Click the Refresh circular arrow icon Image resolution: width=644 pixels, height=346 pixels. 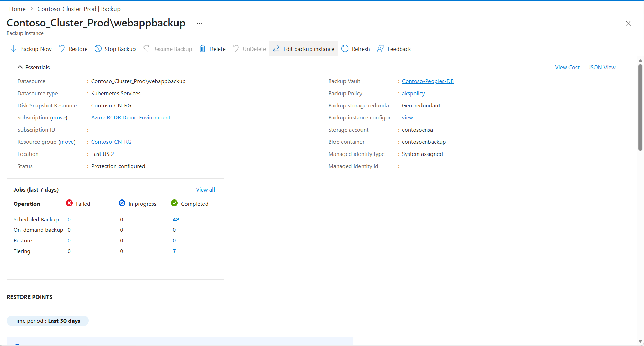coord(345,48)
